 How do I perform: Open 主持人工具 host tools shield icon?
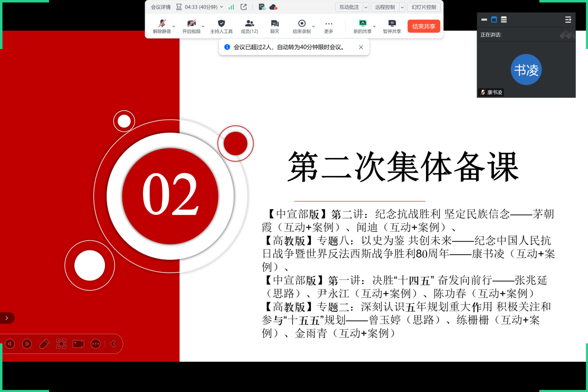pos(221,24)
